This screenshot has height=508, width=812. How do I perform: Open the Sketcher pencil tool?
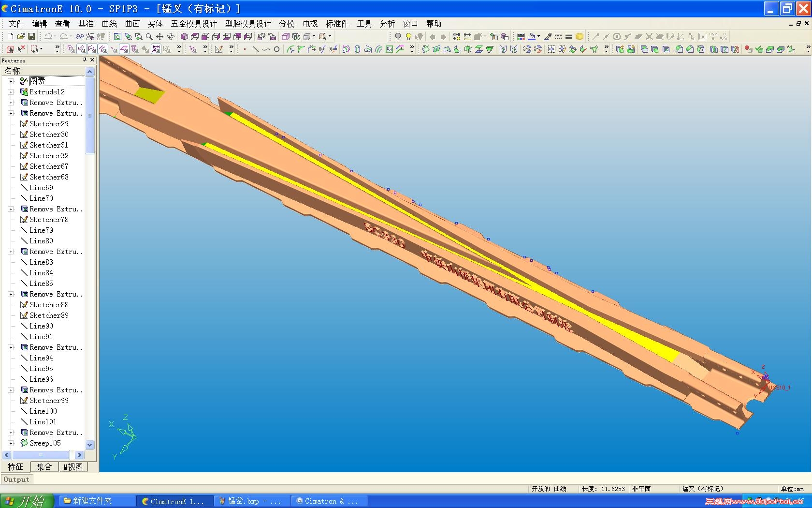point(219,49)
